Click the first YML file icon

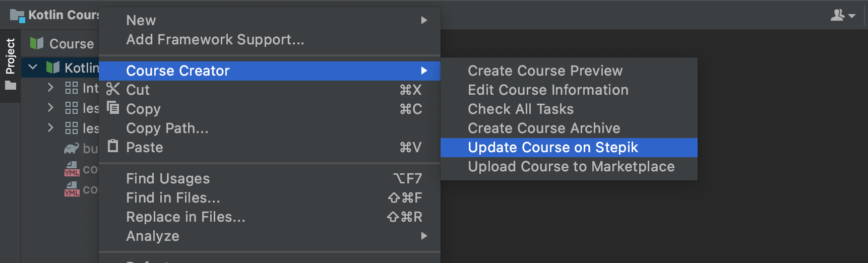72,169
